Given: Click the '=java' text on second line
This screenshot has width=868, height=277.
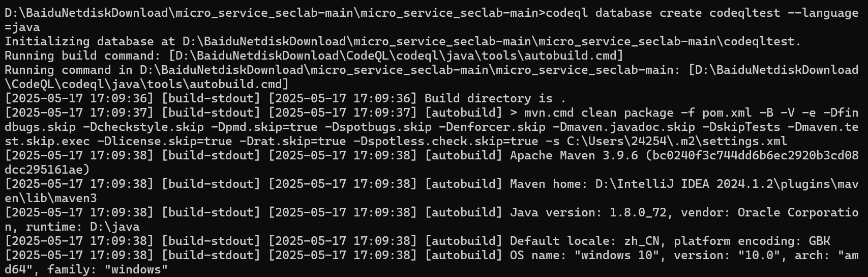Looking at the screenshot, I should pyautogui.click(x=22, y=27).
